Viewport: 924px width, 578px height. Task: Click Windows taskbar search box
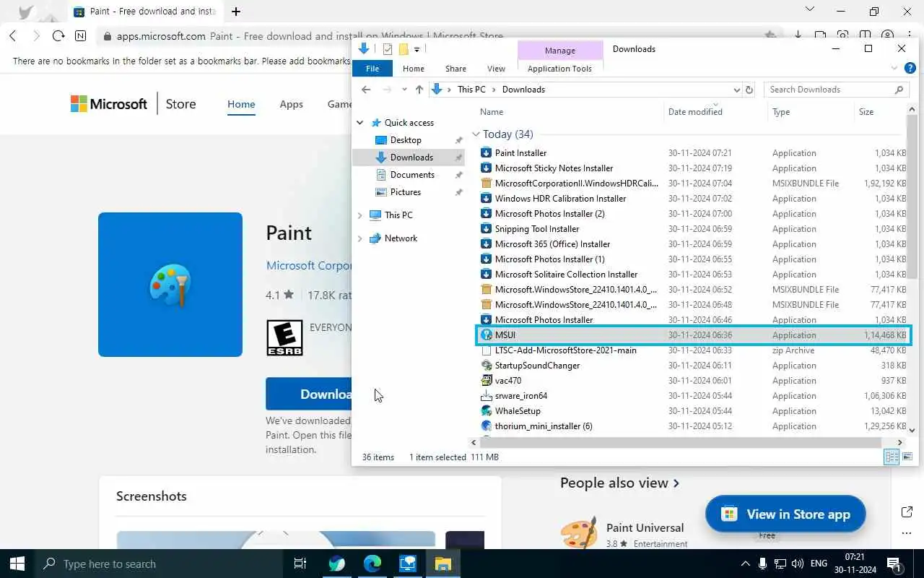coord(159,564)
